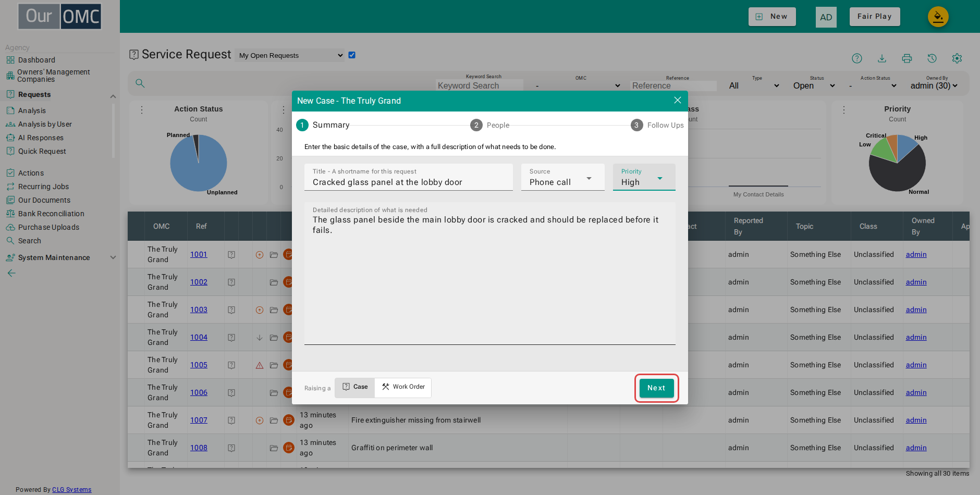
Task: Click the detailed description text area
Action: [x=490, y=274]
